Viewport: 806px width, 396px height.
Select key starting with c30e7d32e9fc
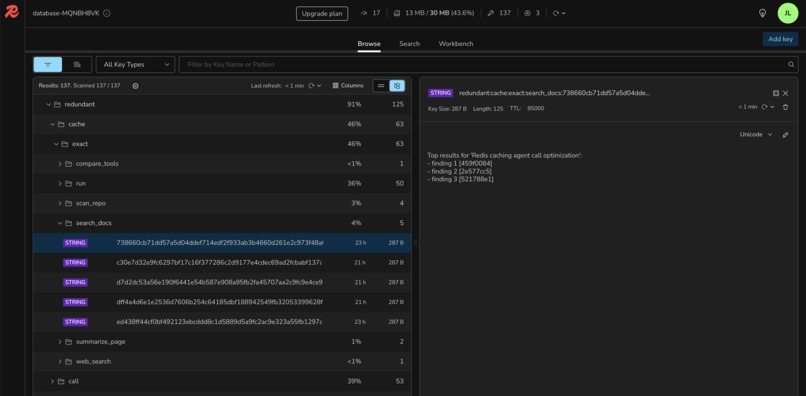pos(222,262)
